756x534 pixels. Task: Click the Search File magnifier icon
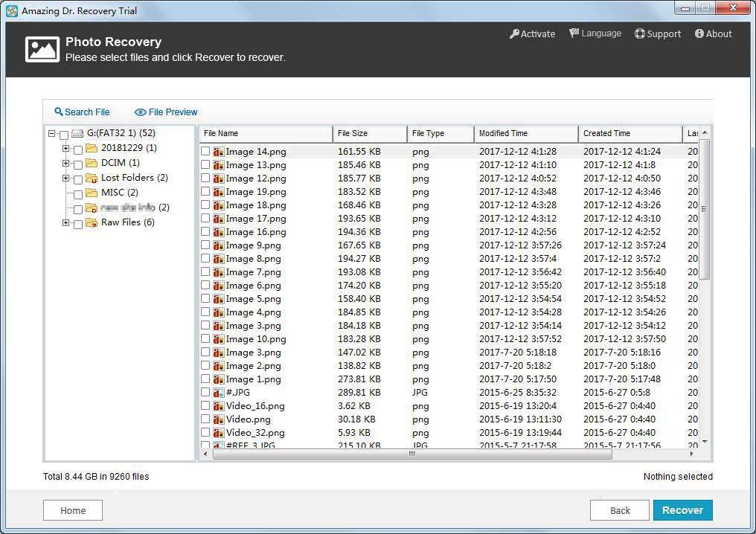point(59,112)
